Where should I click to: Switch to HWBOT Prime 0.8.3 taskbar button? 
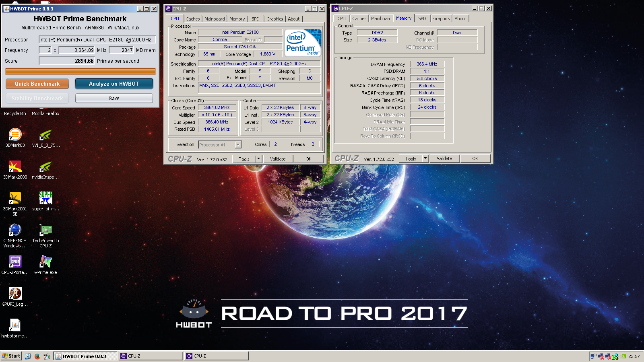[85, 356]
